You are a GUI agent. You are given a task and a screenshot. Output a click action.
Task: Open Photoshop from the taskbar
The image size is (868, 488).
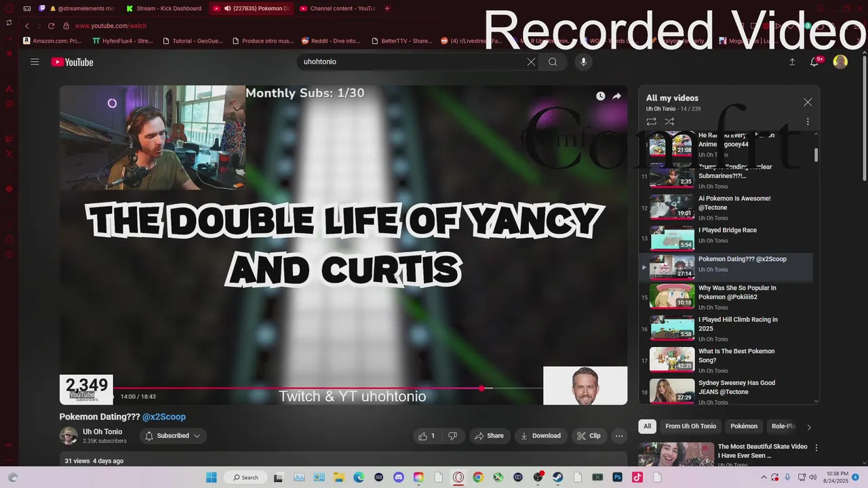coord(618,477)
